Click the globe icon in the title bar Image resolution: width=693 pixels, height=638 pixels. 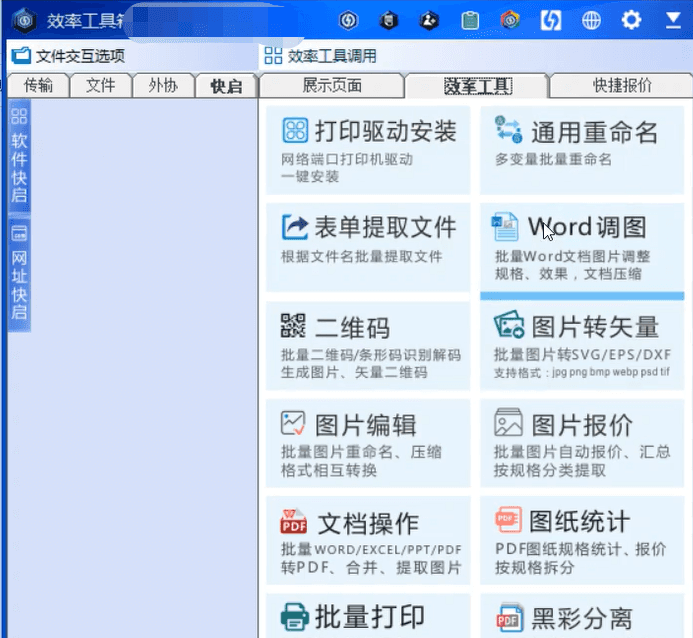pos(591,20)
